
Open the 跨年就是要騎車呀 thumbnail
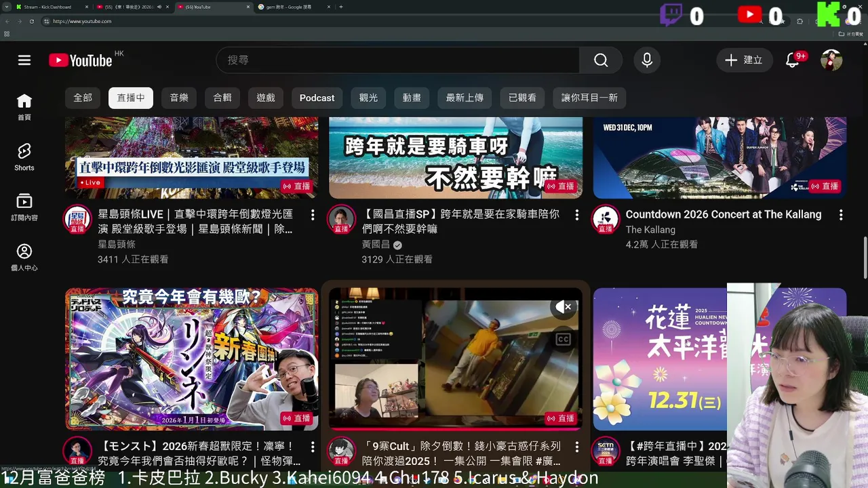pyautogui.click(x=456, y=158)
